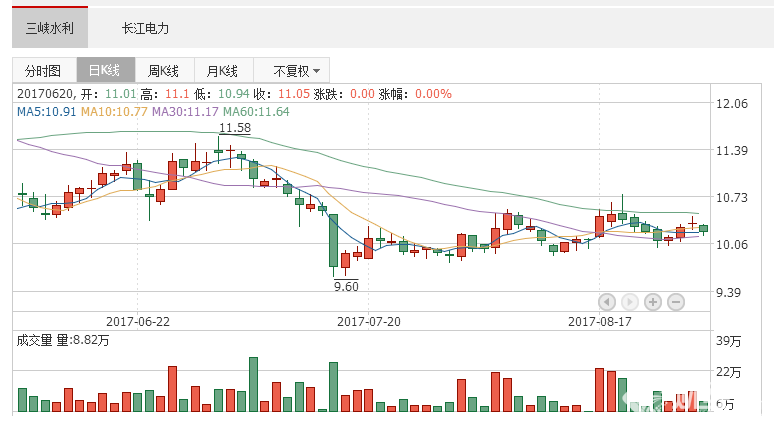The width and height of the screenshot is (781, 428).
Task: Click the 收: 11.05 closing price value
Action: tap(281, 94)
